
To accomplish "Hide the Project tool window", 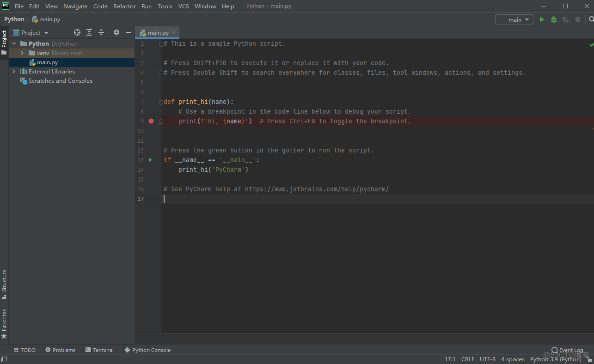I will [129, 32].
